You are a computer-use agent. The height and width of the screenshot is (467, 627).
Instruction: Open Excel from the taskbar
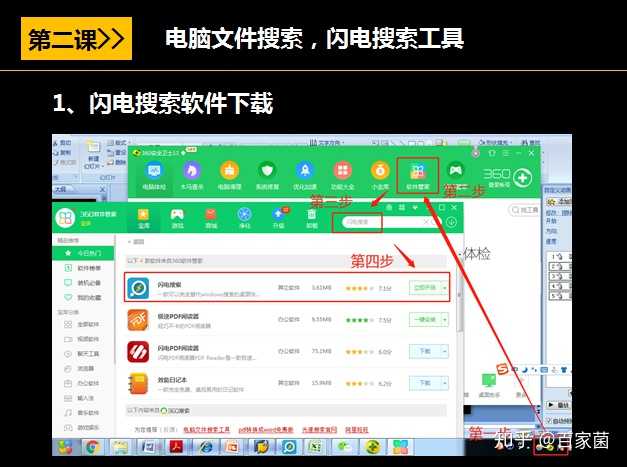point(315,447)
